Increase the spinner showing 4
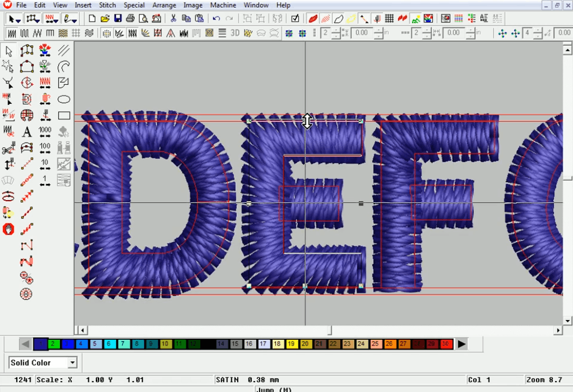 point(537,31)
